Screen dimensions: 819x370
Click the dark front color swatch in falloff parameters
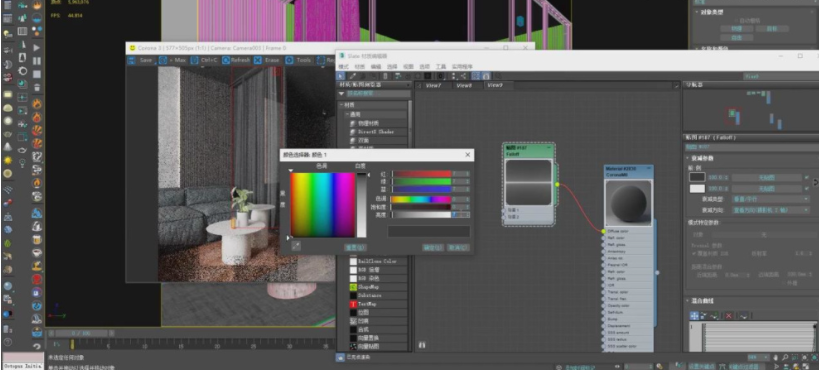coord(697,177)
